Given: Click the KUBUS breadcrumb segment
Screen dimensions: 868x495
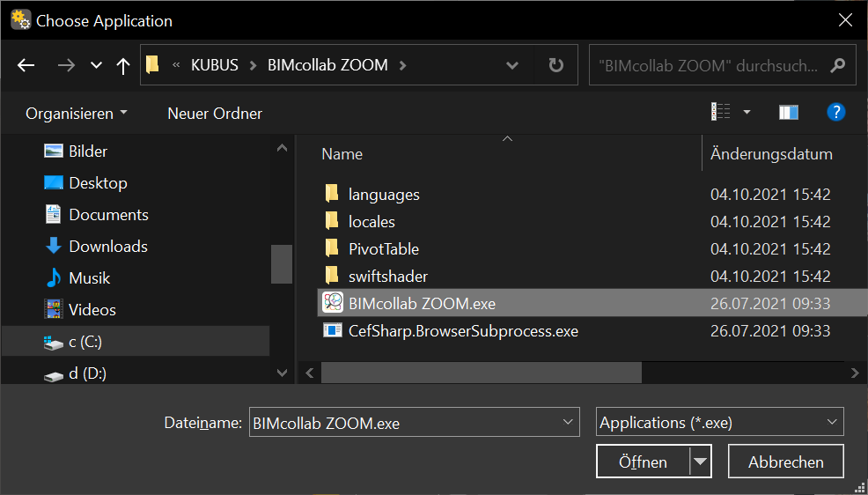Looking at the screenshot, I should [x=214, y=65].
